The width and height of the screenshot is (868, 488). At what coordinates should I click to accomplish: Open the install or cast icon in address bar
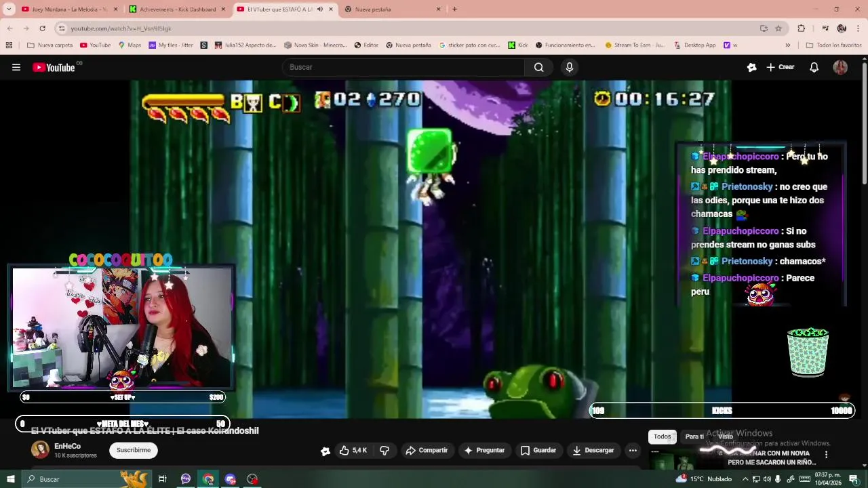point(764,28)
